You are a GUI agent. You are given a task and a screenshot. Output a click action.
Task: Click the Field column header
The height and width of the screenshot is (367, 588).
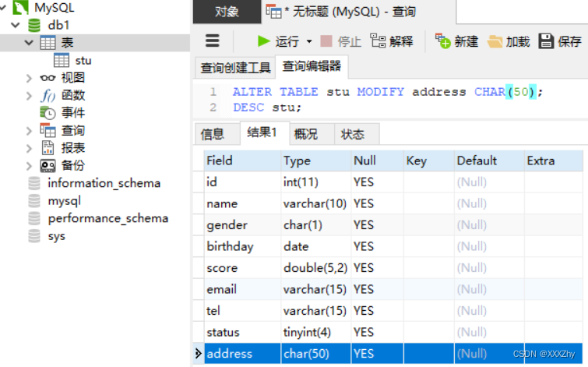click(242, 161)
